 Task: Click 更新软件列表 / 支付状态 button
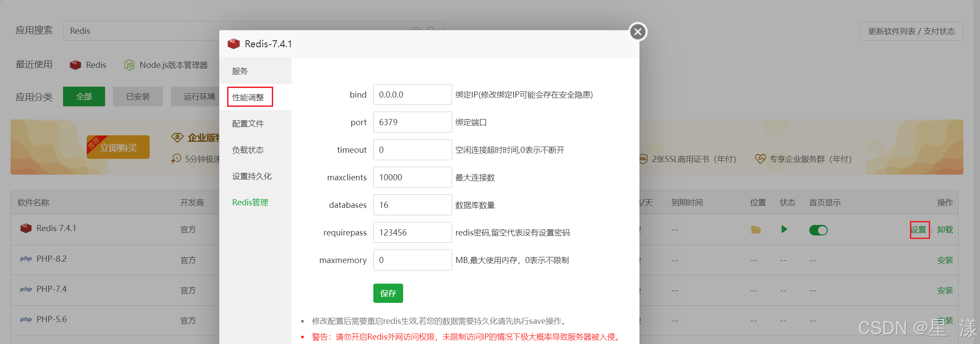(911, 31)
